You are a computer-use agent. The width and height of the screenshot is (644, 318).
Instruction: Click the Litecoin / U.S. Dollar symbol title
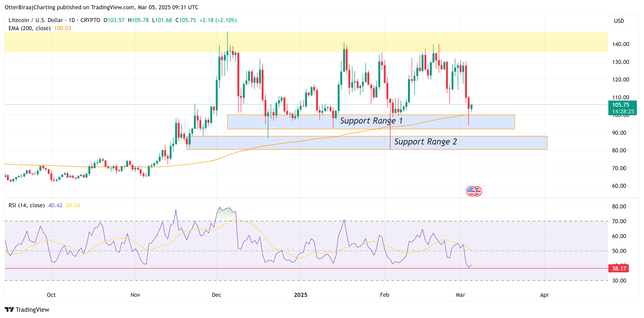tap(36, 20)
